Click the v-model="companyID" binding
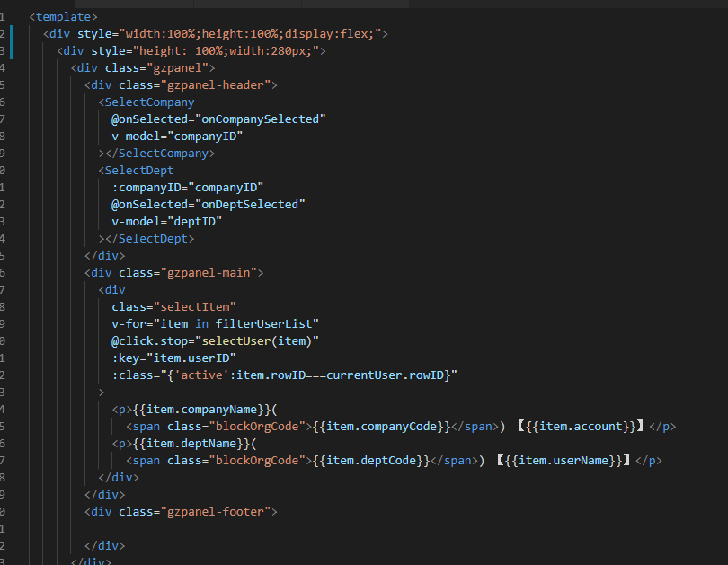This screenshot has width=728, height=565. click(x=177, y=137)
